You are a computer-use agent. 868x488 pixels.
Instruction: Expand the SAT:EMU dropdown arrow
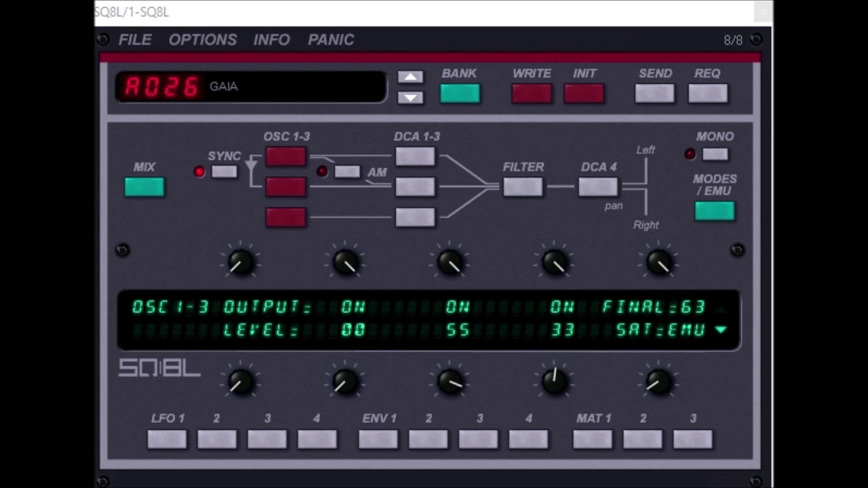721,330
